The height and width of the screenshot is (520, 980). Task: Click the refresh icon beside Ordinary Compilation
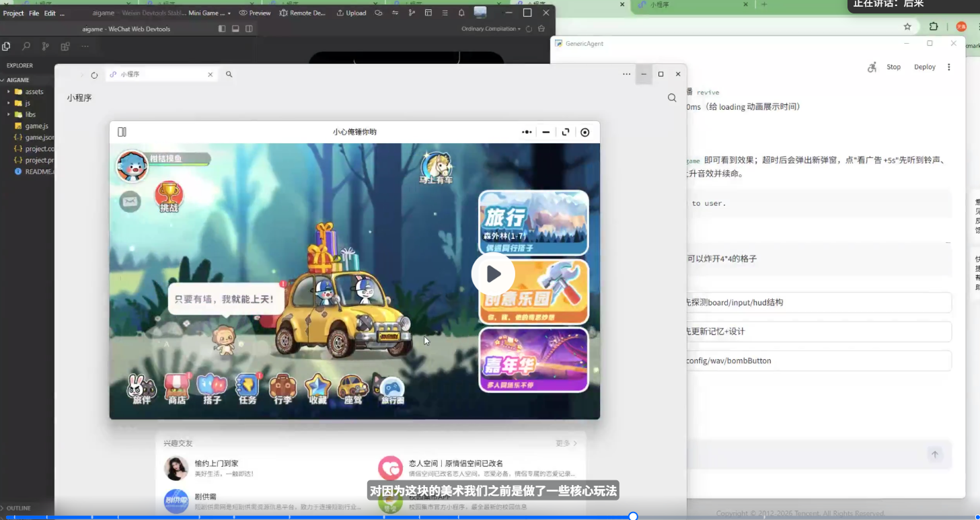(x=529, y=29)
